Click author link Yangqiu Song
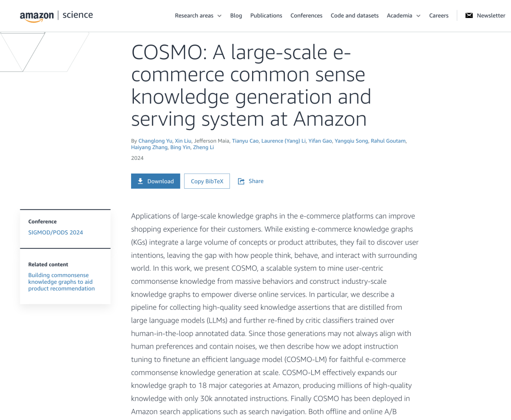The image size is (511, 420). (351, 140)
